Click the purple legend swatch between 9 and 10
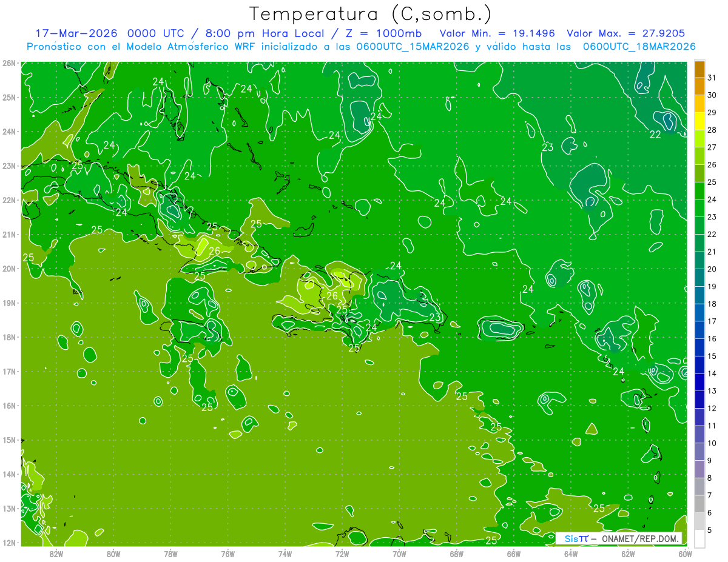 click(x=699, y=452)
